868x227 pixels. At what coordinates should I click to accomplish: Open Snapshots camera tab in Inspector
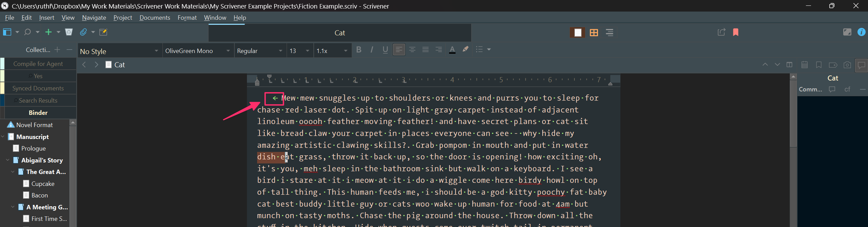[x=847, y=65]
